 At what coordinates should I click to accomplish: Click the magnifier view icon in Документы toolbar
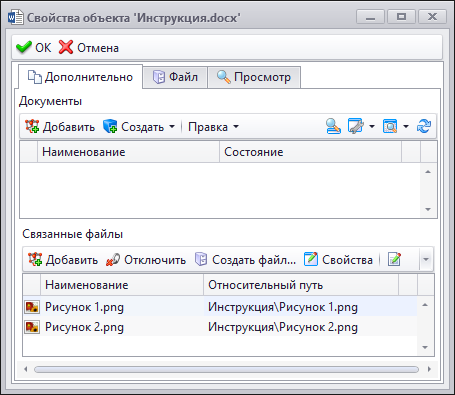390,126
